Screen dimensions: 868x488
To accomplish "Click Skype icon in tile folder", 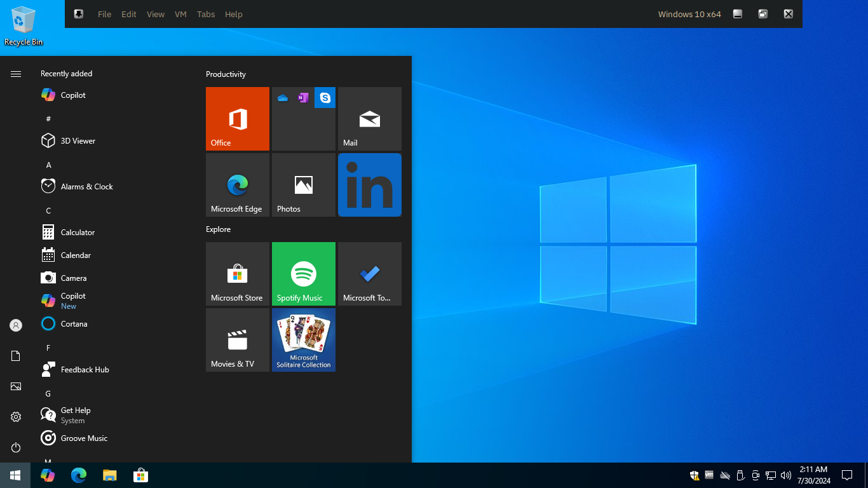I will [325, 98].
